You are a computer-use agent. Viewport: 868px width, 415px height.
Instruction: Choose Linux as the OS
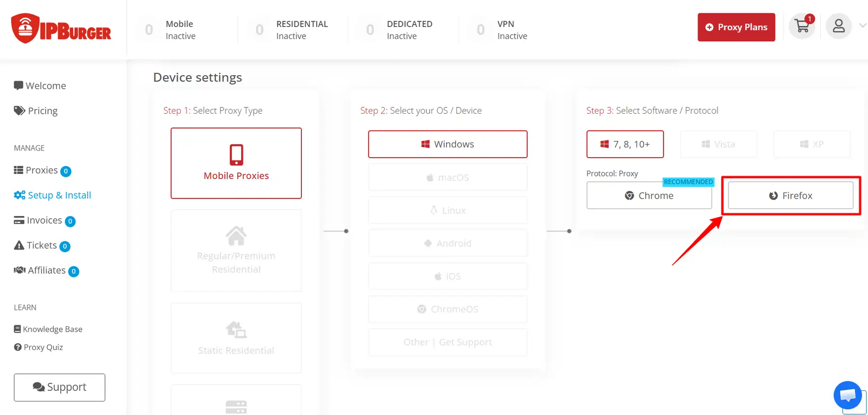(448, 210)
